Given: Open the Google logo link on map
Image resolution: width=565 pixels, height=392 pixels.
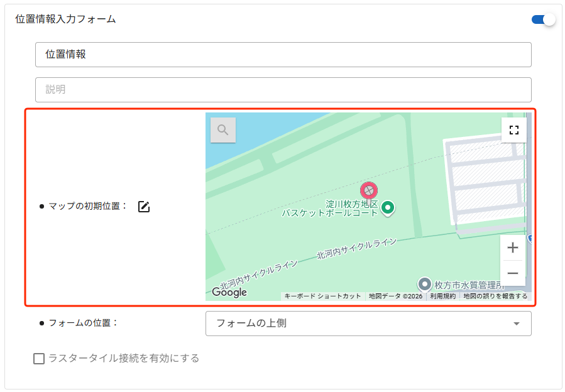Looking at the screenshot, I should pos(229,292).
